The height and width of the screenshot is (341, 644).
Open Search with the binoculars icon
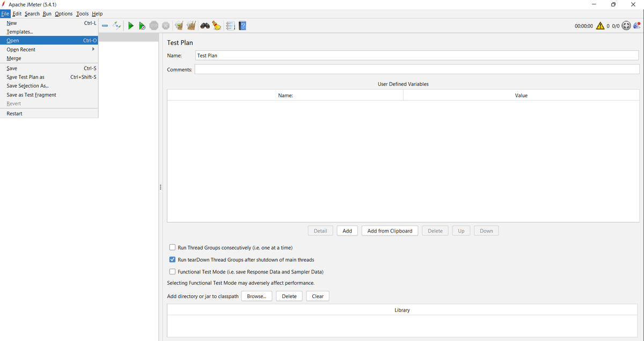[205, 26]
